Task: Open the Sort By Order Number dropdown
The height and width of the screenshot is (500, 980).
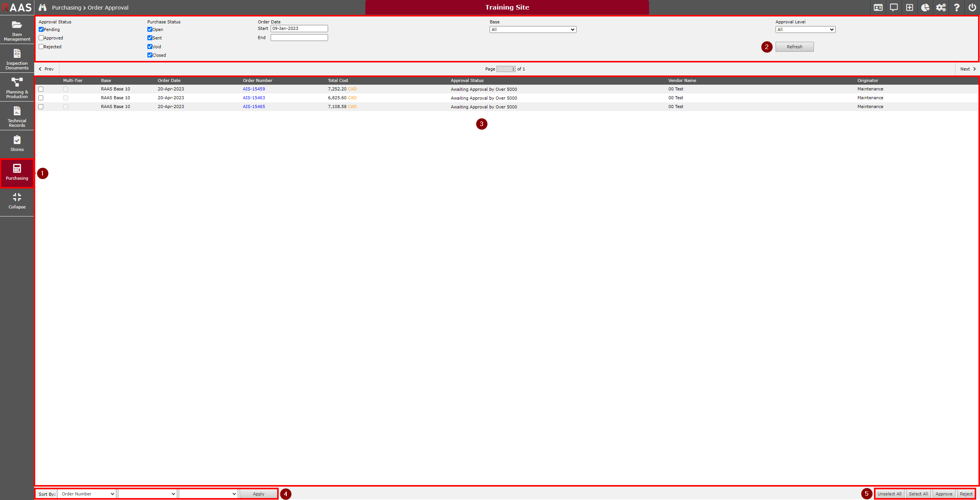Action: (87, 494)
